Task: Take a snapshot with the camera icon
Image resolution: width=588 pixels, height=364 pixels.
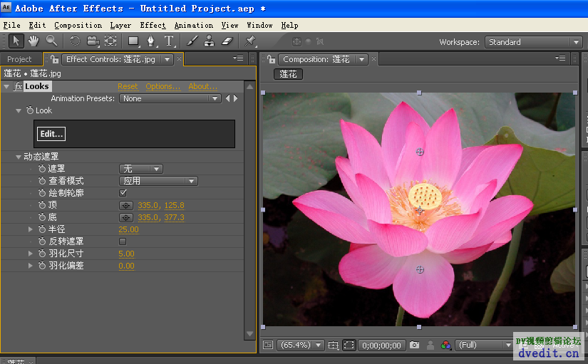Action: 414,345
